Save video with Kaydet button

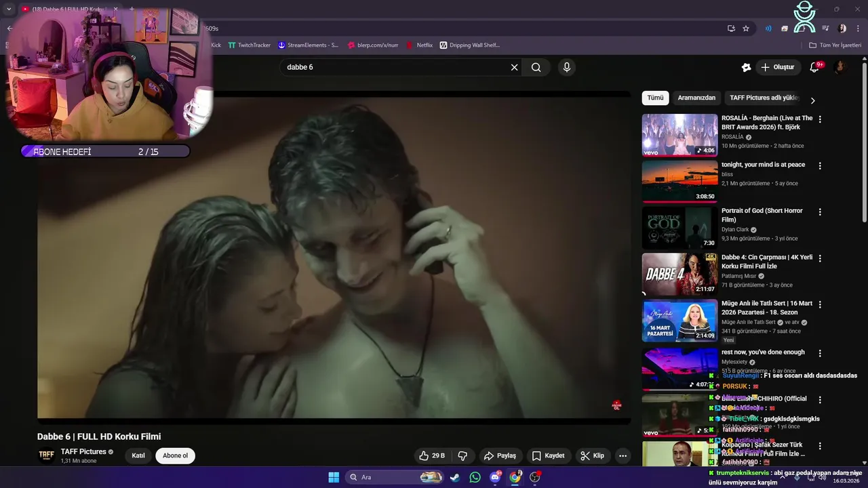click(x=548, y=455)
